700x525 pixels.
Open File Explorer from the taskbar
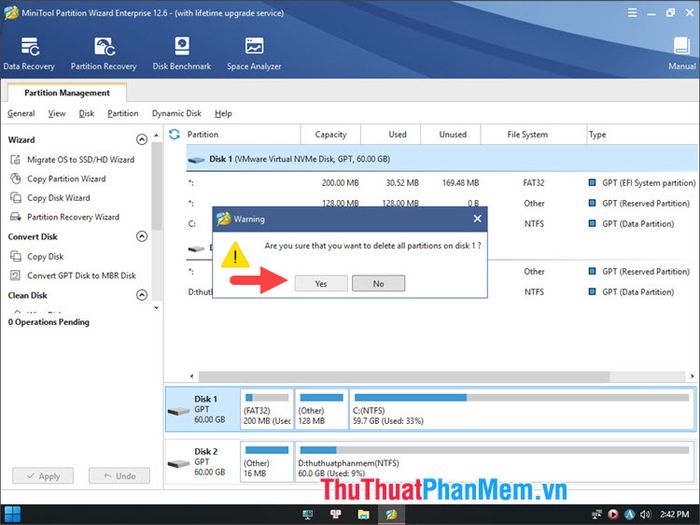tap(363, 514)
